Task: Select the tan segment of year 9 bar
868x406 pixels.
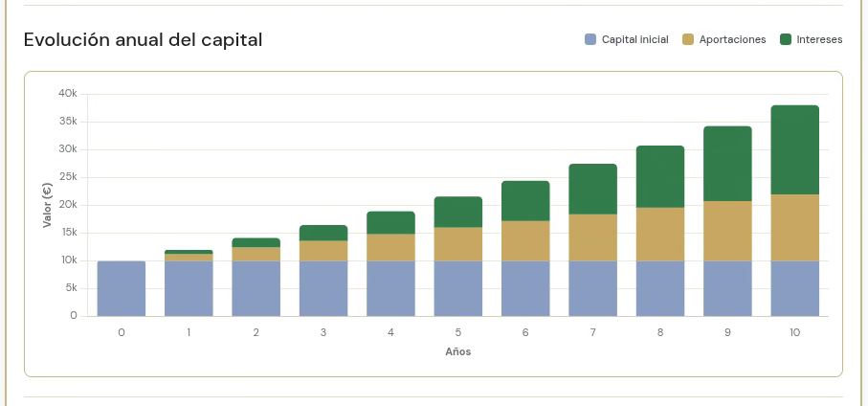Action: point(727,231)
